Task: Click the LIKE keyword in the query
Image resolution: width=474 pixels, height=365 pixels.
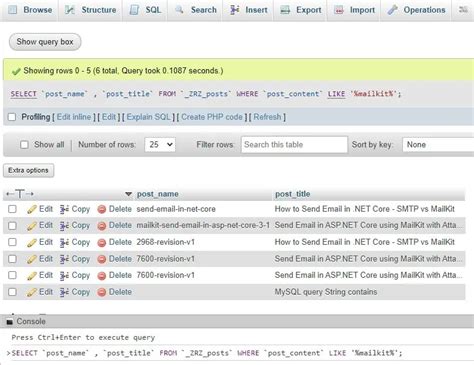Action: tap(336, 94)
